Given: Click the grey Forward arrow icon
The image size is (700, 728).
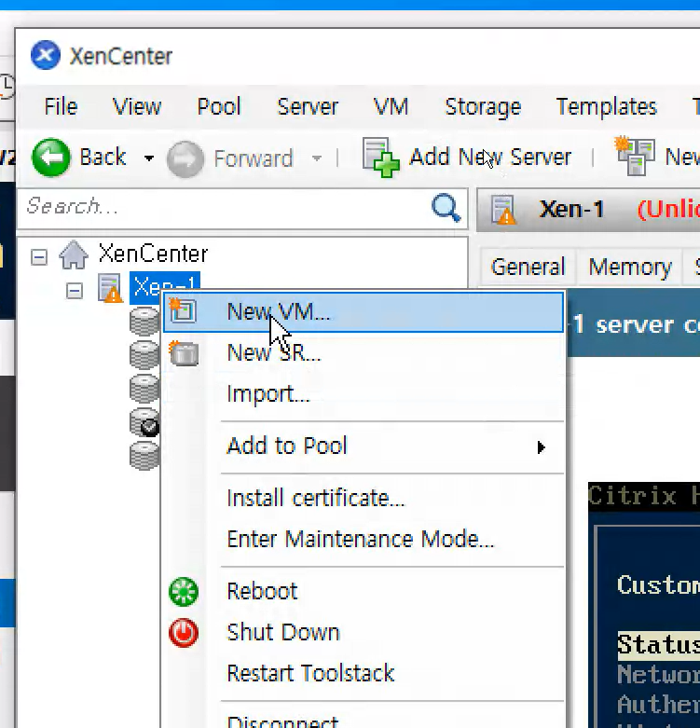Looking at the screenshot, I should tap(185, 158).
